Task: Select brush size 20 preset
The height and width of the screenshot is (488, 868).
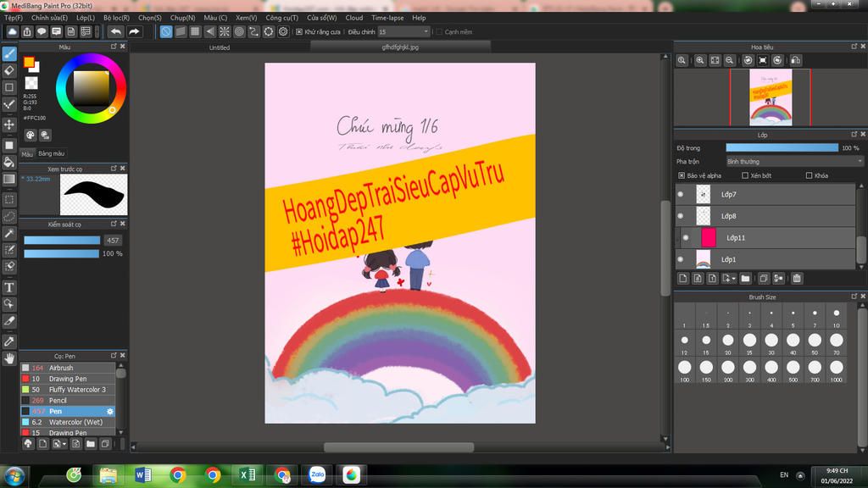Action: coord(728,343)
